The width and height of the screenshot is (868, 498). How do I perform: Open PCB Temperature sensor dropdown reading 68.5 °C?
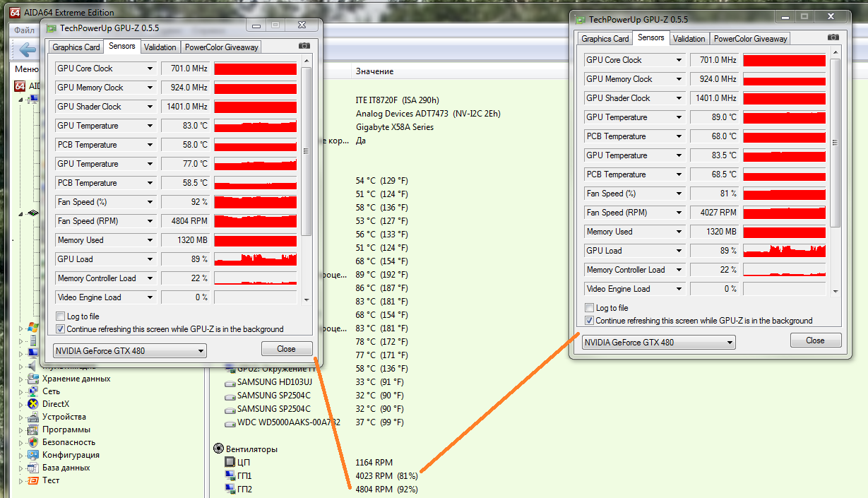(679, 174)
